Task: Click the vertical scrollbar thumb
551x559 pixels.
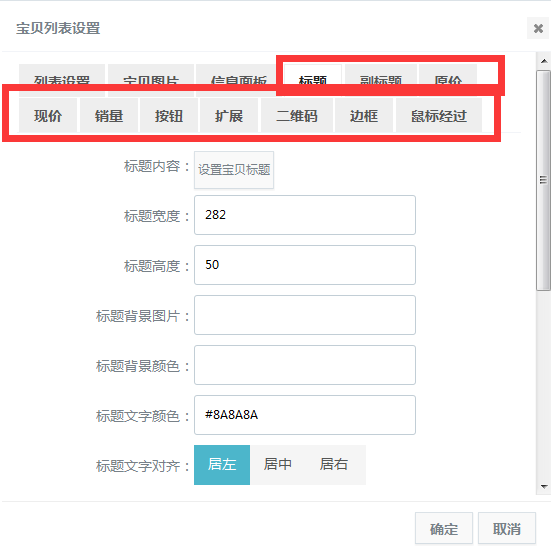Action: coord(544,180)
